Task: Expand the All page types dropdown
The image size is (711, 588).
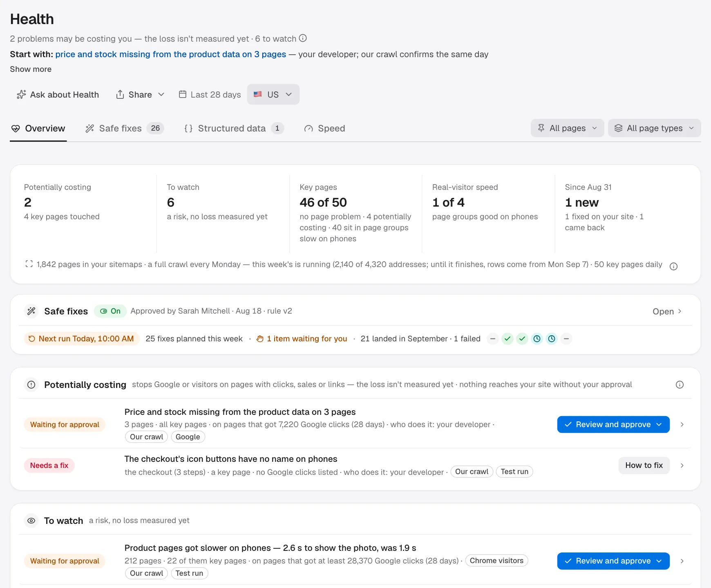Action: (654, 128)
